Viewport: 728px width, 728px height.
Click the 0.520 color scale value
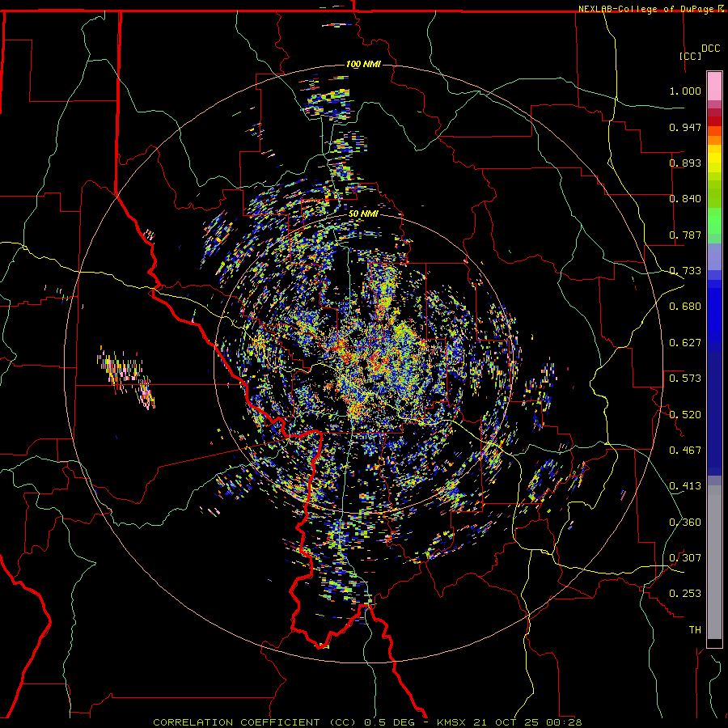685,415
